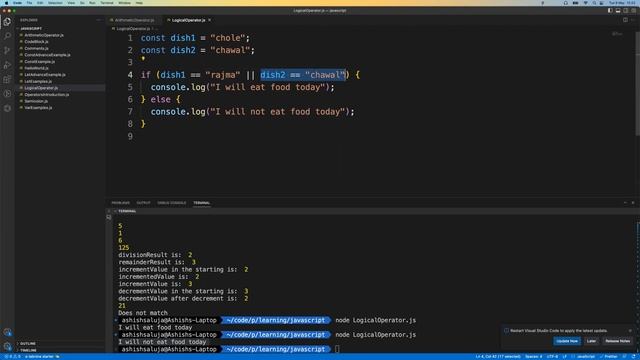Expand the OUTLINE section
The height and width of the screenshot is (360, 640).
(28, 344)
